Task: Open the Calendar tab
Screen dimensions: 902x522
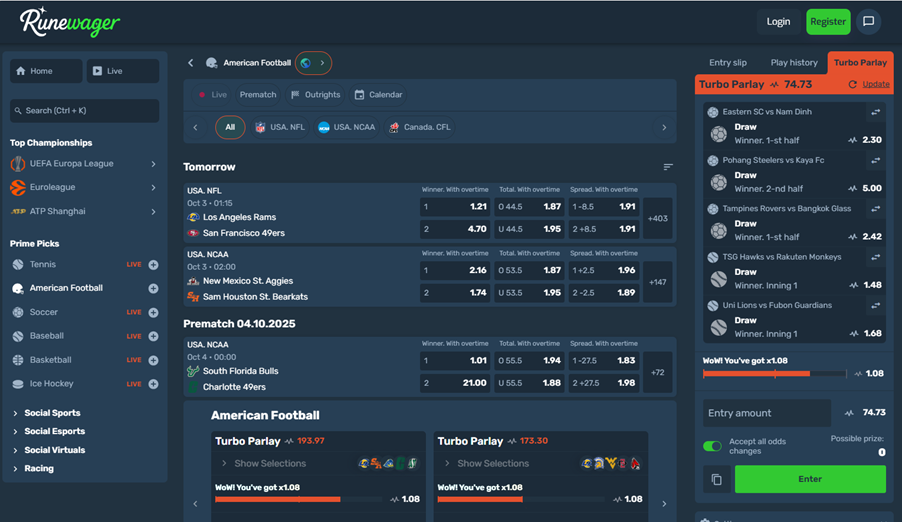Action: 379,95
